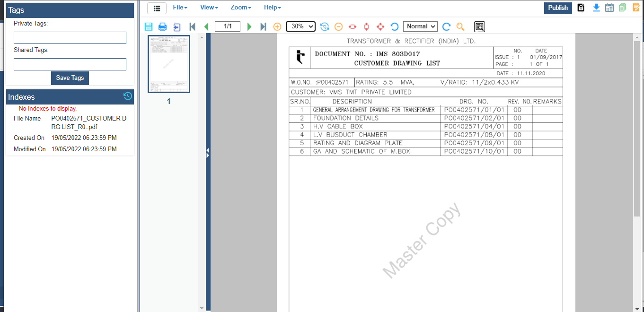Viewport: 644px width, 312px height.
Task: Download the file using blue download arrow
Action: point(596,8)
